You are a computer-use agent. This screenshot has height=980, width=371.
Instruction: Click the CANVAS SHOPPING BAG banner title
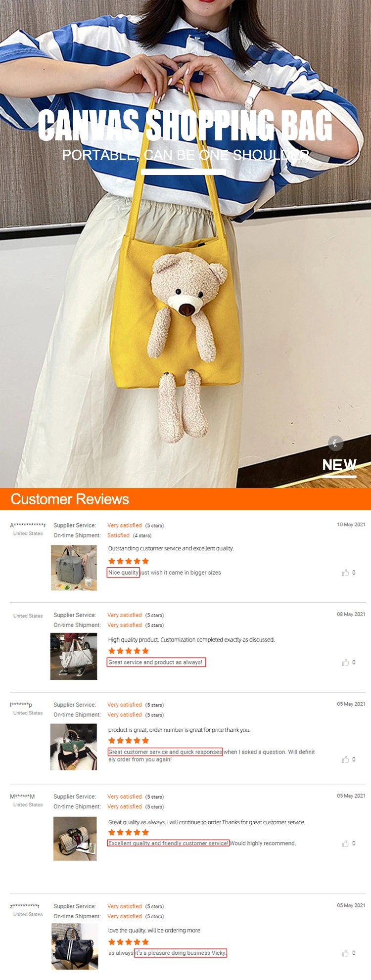185,126
